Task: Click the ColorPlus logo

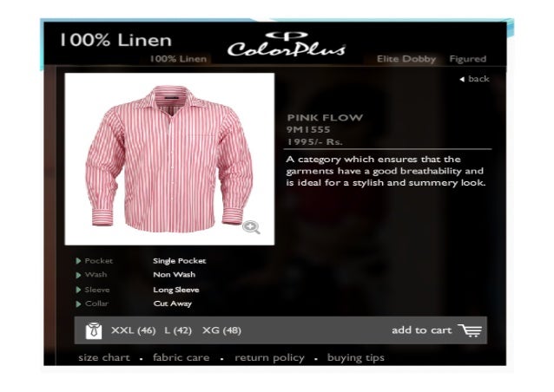Action: point(287,44)
